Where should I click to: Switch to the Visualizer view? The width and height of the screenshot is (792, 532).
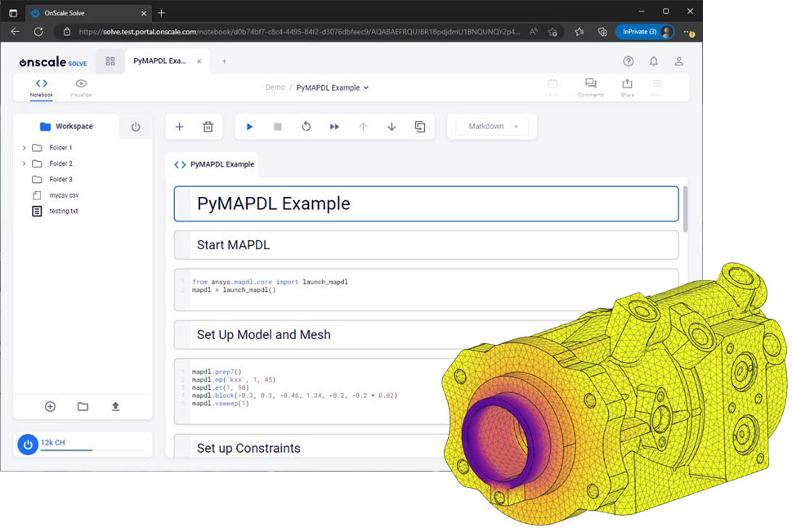[x=80, y=88]
